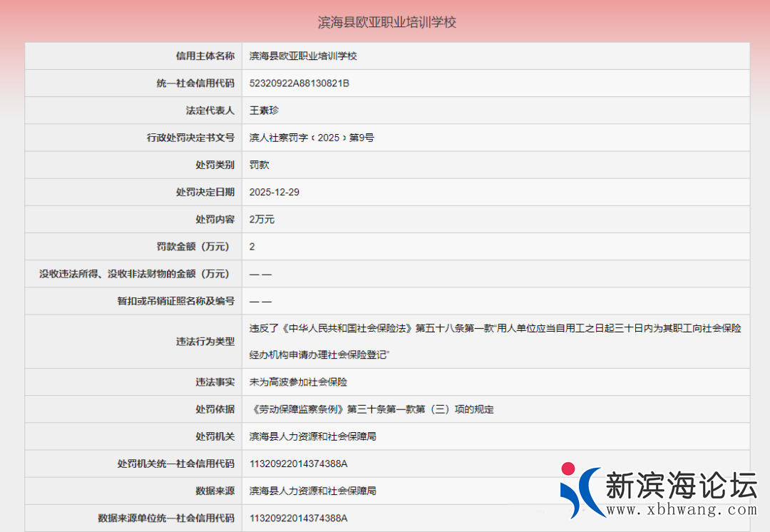Image resolution: width=770 pixels, height=532 pixels.
Task: Click the 违法行为类型 row label
Action: (205, 342)
